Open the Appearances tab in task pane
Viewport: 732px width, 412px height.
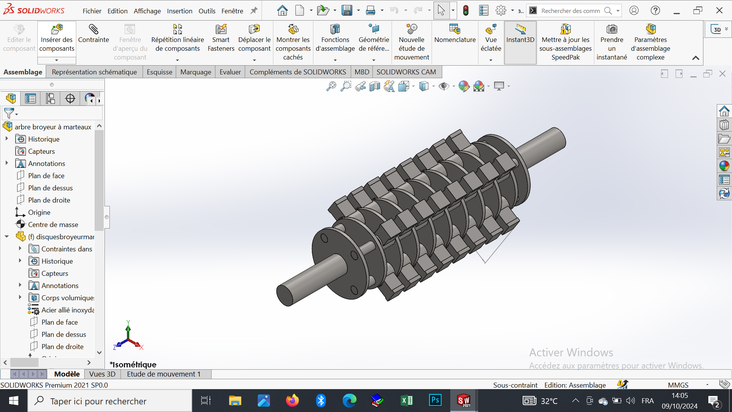(x=724, y=166)
